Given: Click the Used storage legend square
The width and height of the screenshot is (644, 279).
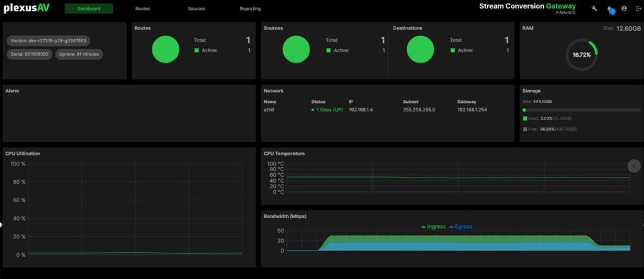Looking at the screenshot, I should coord(525,118).
